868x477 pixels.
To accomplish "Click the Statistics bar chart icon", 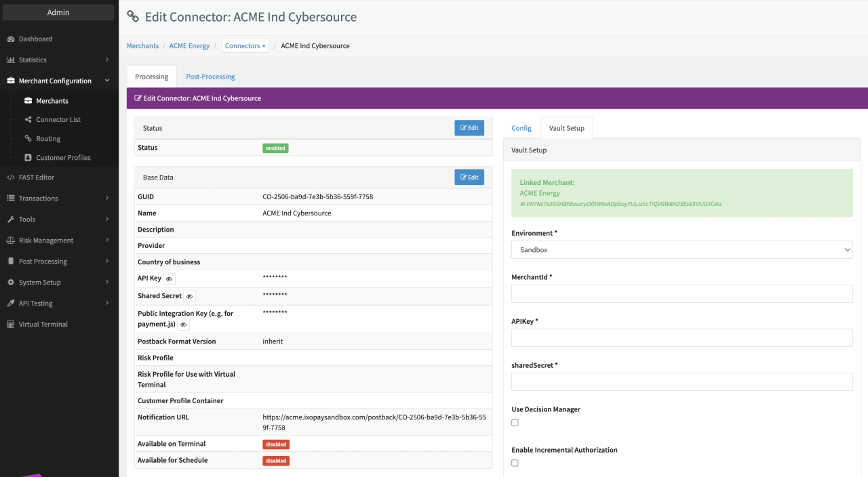I will tap(11, 60).
